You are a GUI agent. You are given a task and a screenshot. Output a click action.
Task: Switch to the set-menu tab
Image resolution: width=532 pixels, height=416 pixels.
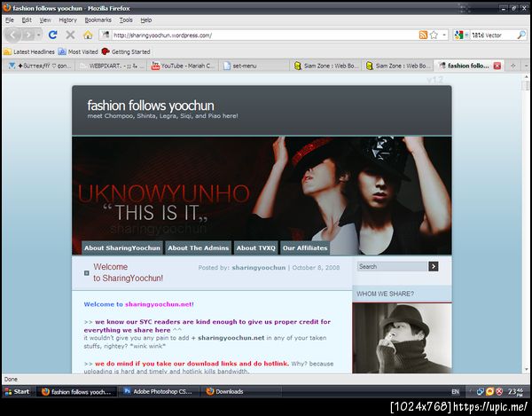coord(254,66)
